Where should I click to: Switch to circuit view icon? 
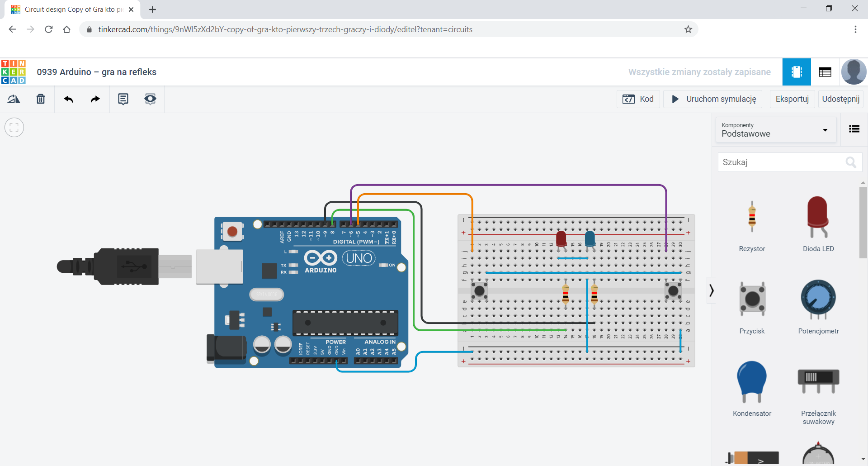click(x=797, y=72)
